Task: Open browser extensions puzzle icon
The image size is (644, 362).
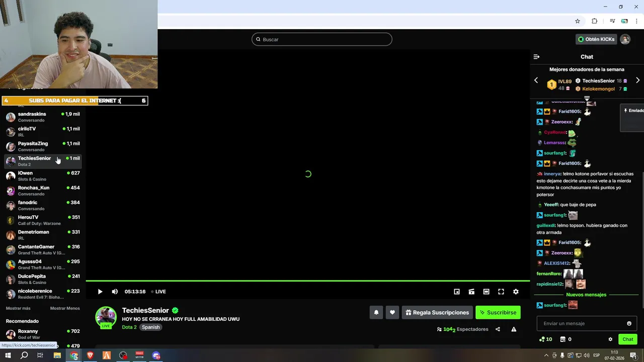Action: point(594,21)
